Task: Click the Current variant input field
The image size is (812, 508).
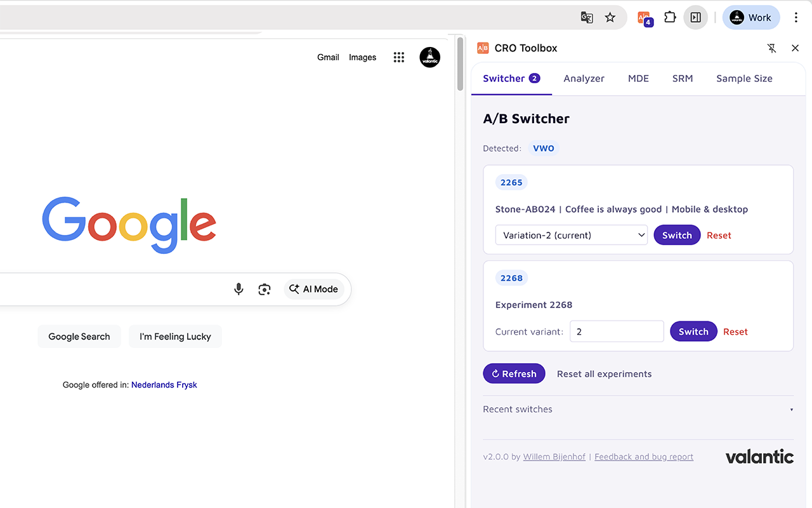Action: (617, 331)
